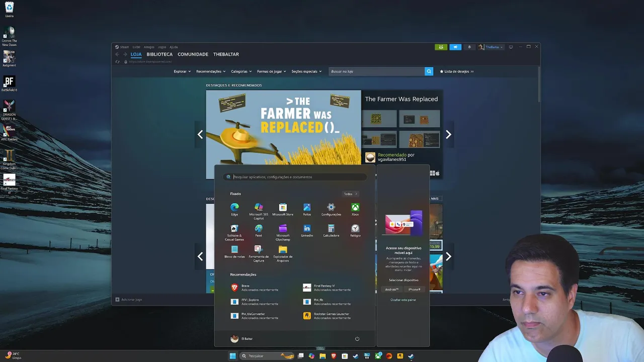Show previous featured game in carousel
Screen dimensions: 644x362
point(200,135)
